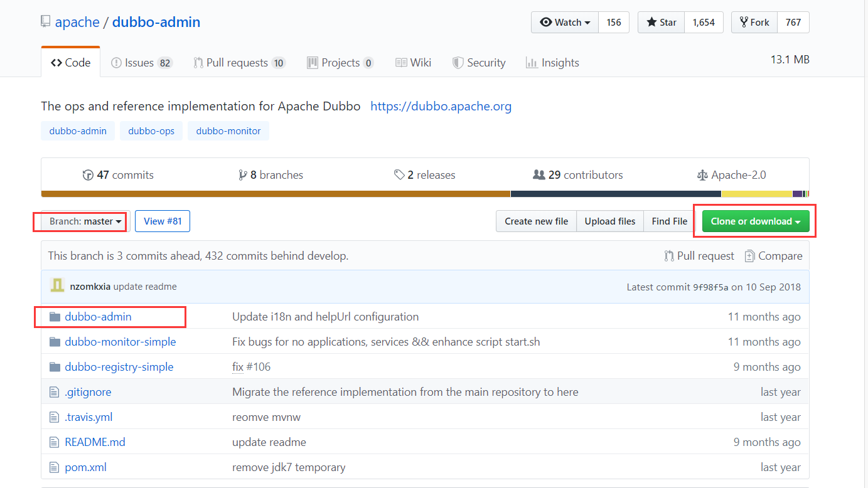Click the language breakdown color bar
This screenshot has height=488, width=868.
425,194
